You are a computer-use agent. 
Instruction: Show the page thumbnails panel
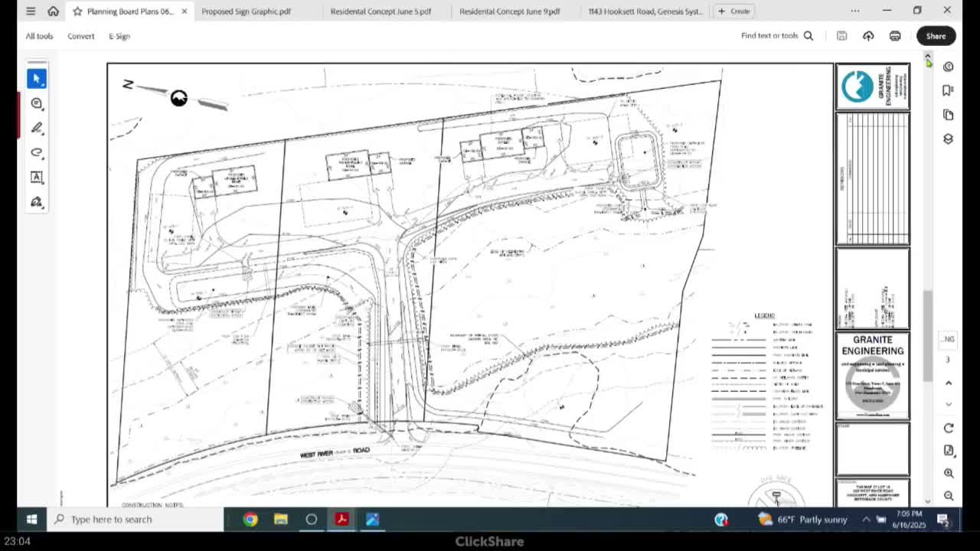pos(949,115)
